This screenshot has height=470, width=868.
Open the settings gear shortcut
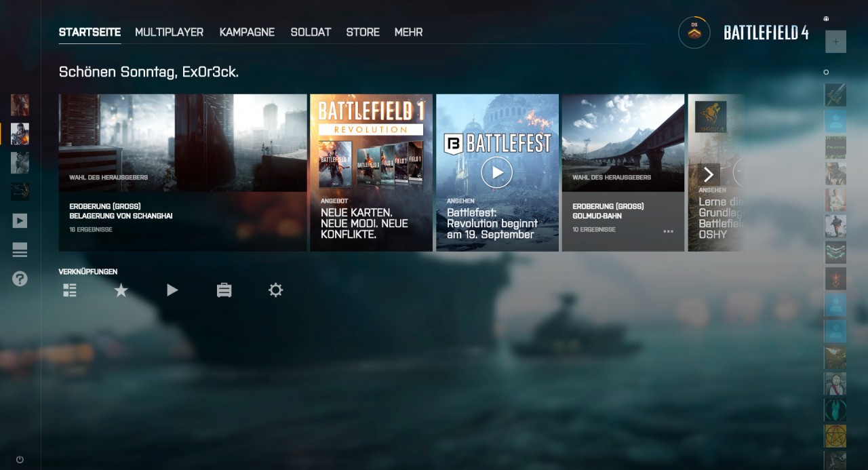coord(275,290)
